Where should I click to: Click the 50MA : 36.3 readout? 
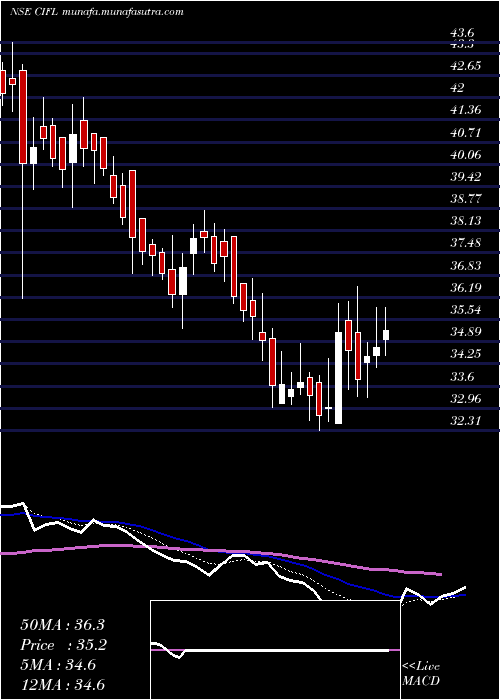point(62,625)
